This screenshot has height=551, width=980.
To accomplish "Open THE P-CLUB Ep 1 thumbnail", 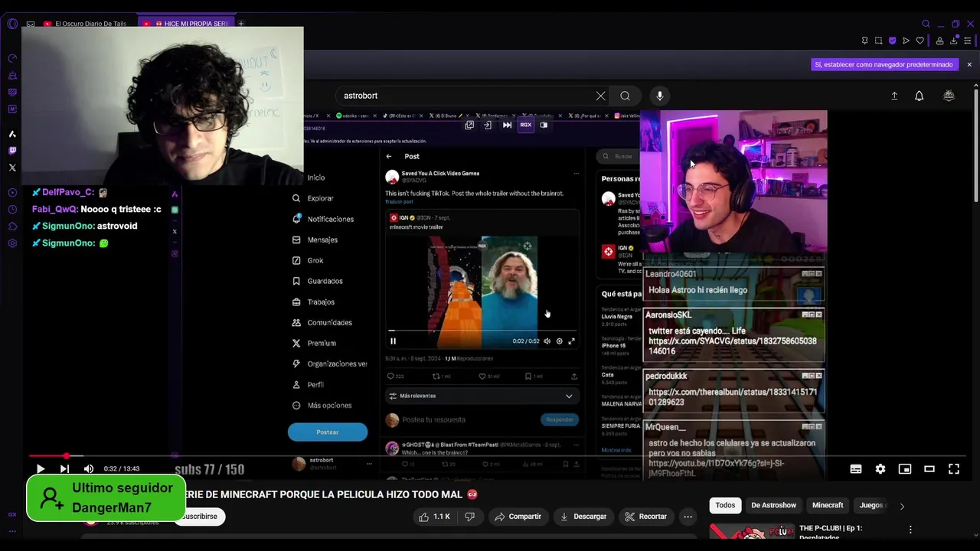I will pos(752,533).
